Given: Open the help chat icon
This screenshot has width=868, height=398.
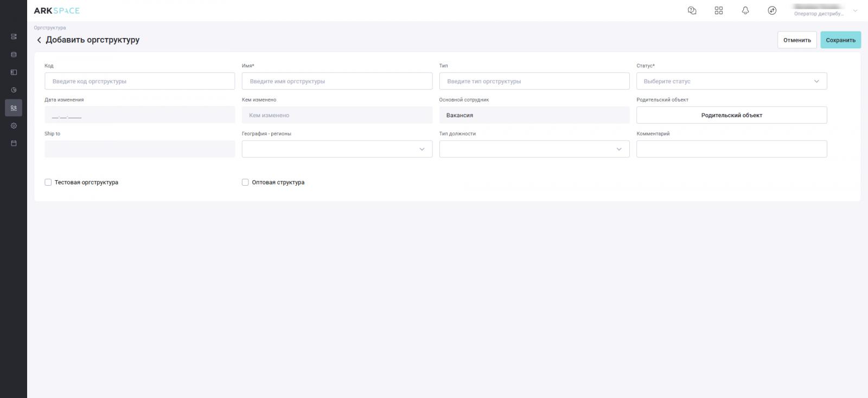Looking at the screenshot, I should point(692,10).
